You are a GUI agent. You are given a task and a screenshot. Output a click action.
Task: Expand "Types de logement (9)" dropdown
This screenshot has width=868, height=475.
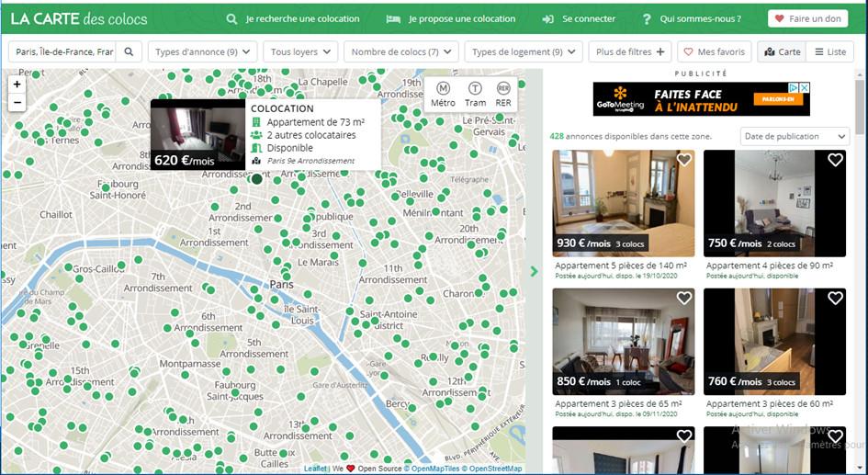524,51
